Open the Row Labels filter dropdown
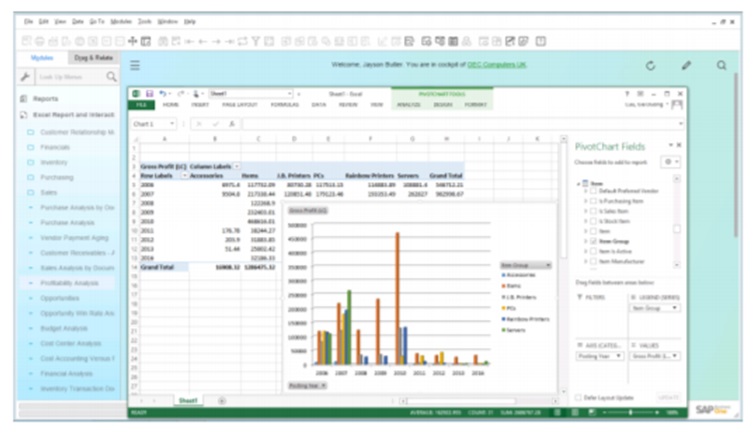The height and width of the screenshot is (436, 754). [184, 175]
